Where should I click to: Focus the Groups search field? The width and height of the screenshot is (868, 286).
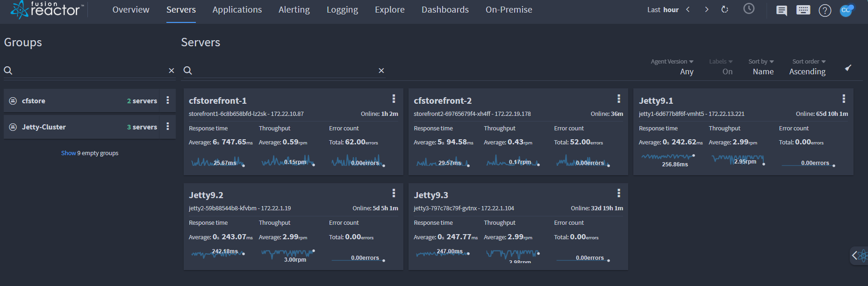tap(90, 71)
